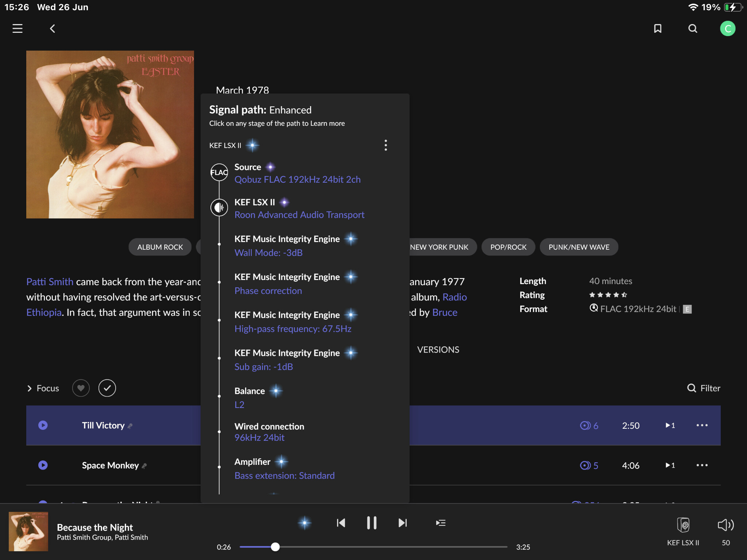Click the signal quality star in playback bar
747x560 pixels.
coord(305,523)
